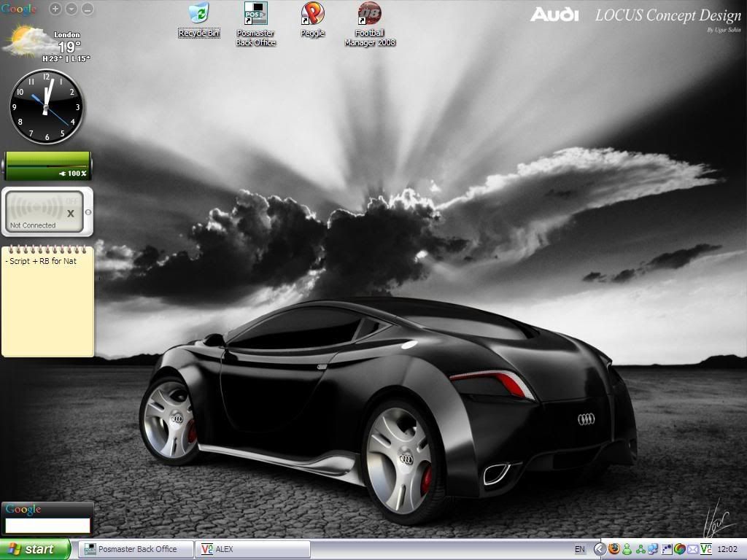Switch to Posmaster Back Office taskbar window
The width and height of the screenshot is (747, 560).
(136, 549)
